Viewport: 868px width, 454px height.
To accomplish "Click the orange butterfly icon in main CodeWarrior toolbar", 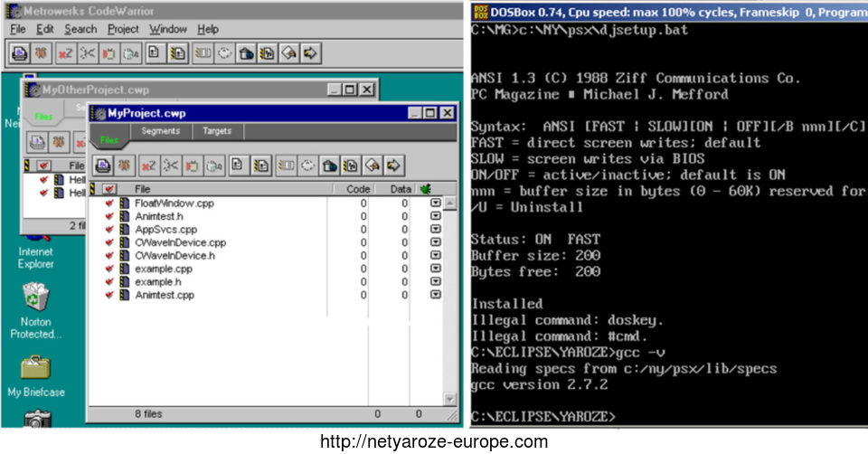I will coord(41,53).
